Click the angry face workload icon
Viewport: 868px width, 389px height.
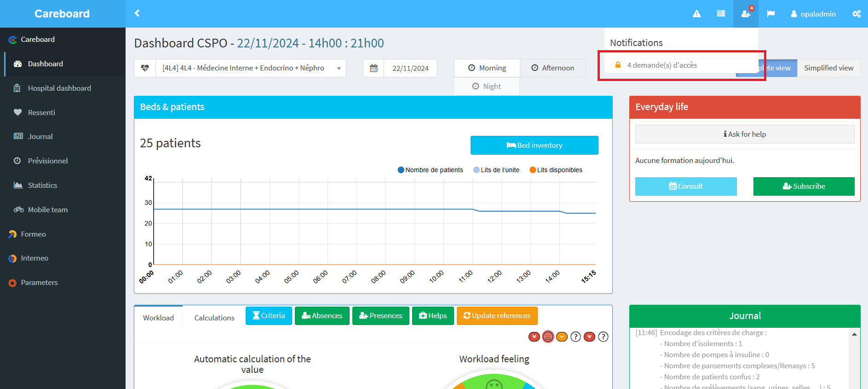[548, 337]
